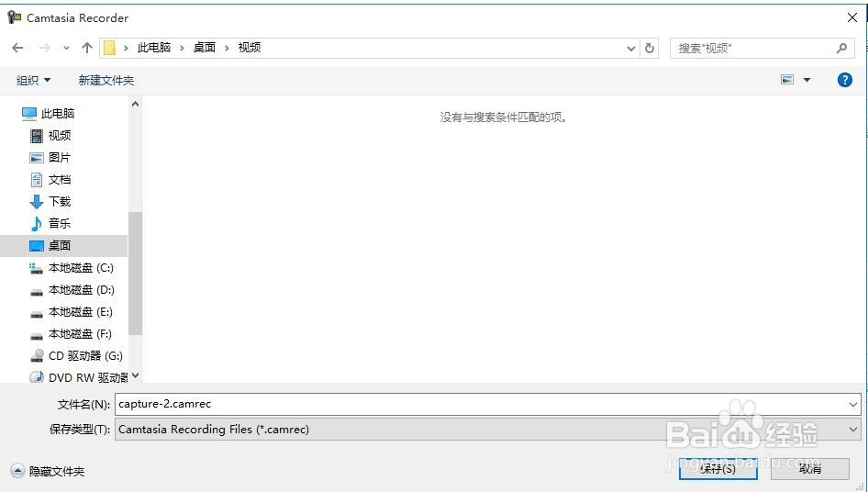Change the view layout icon
Viewport: 868px width, 492px height.
(x=787, y=80)
